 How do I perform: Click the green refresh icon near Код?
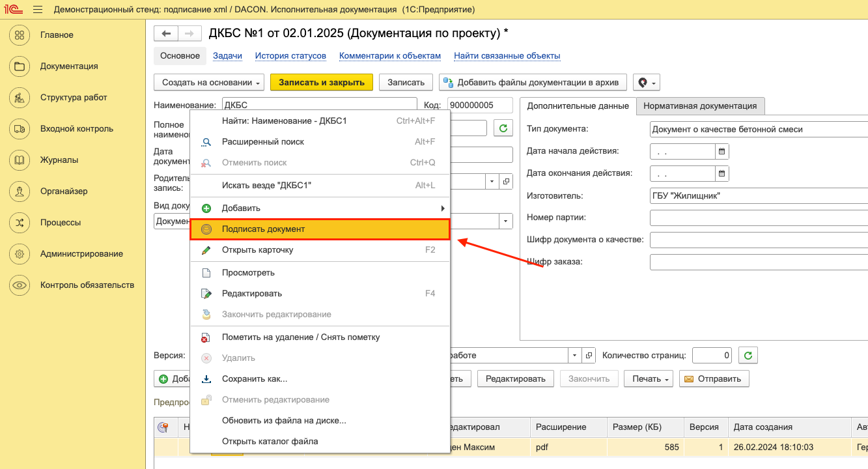503,128
